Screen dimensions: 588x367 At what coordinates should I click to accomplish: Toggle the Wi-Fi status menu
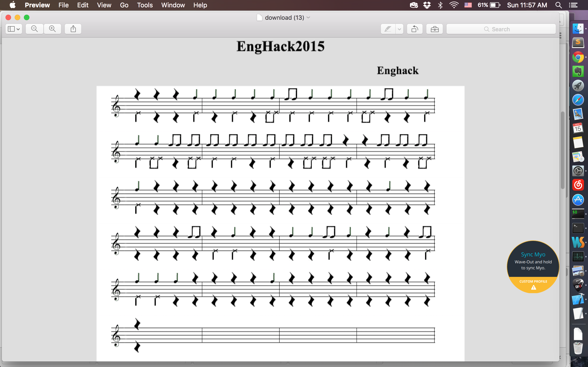click(x=454, y=5)
